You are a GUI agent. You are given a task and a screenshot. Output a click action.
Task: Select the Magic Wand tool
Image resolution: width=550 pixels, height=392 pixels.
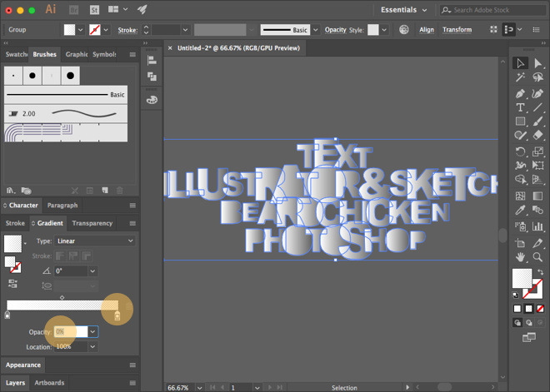click(520, 77)
